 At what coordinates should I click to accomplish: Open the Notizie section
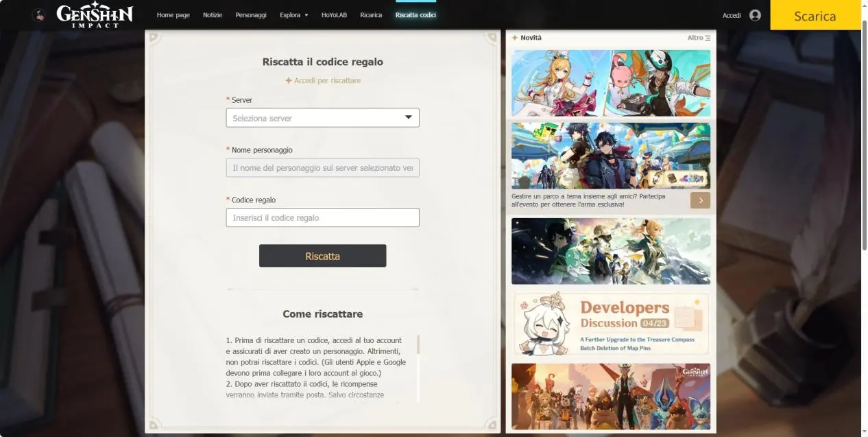point(213,15)
